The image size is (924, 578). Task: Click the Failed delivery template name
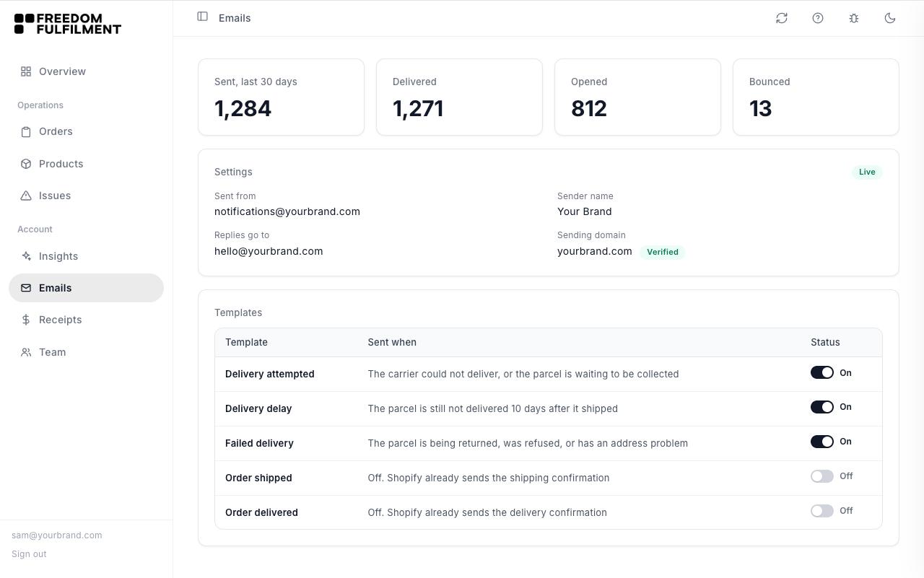(x=259, y=443)
